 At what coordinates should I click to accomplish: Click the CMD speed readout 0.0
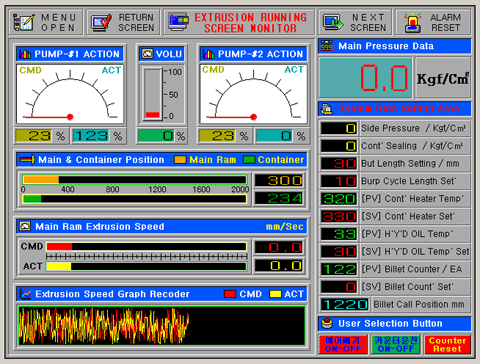[x=279, y=247]
